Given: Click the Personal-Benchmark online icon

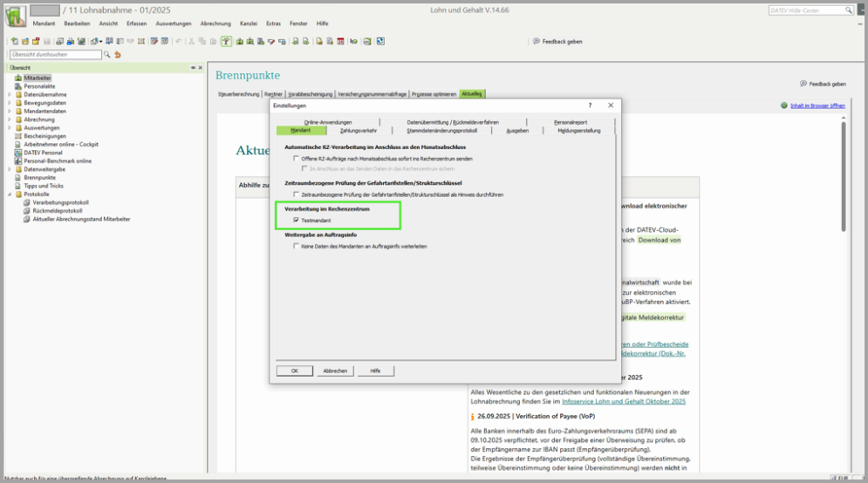Looking at the screenshot, I should pyautogui.click(x=18, y=161).
